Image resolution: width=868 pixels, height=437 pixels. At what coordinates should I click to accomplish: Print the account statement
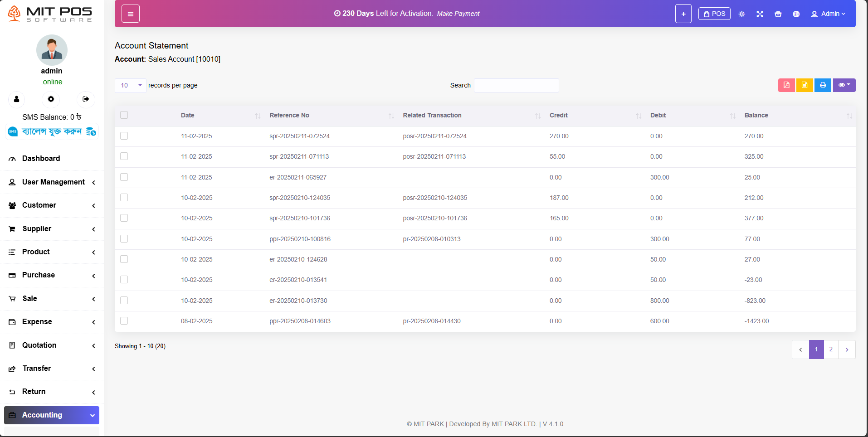pyautogui.click(x=823, y=85)
